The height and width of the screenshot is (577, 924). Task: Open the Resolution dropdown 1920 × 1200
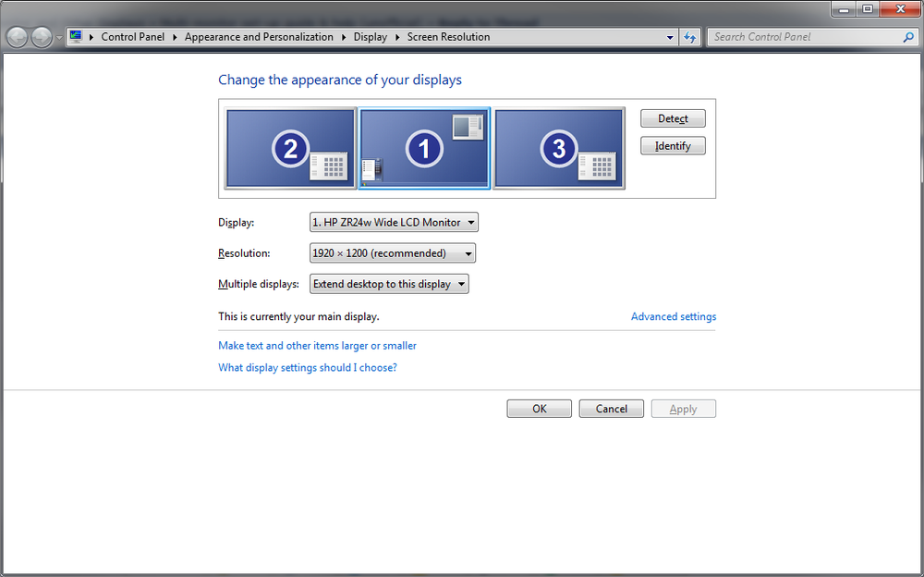coord(393,253)
